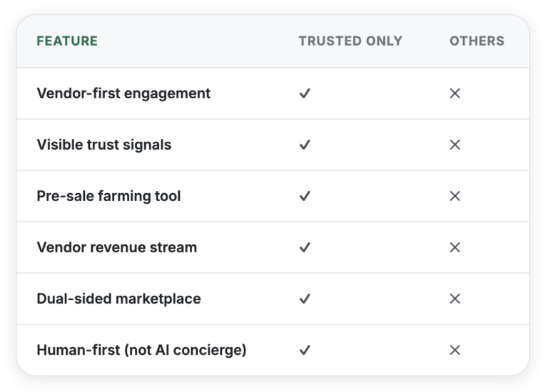Click checkmark for Human-first (not AI concierge)
The height and width of the screenshot is (392, 548).
pyautogui.click(x=305, y=350)
